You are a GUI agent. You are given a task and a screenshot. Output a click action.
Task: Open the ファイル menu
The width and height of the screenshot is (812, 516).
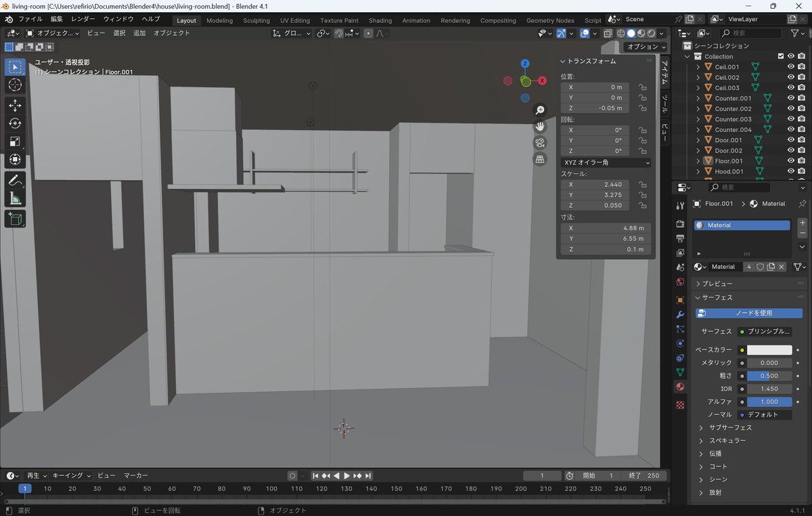pyautogui.click(x=30, y=20)
